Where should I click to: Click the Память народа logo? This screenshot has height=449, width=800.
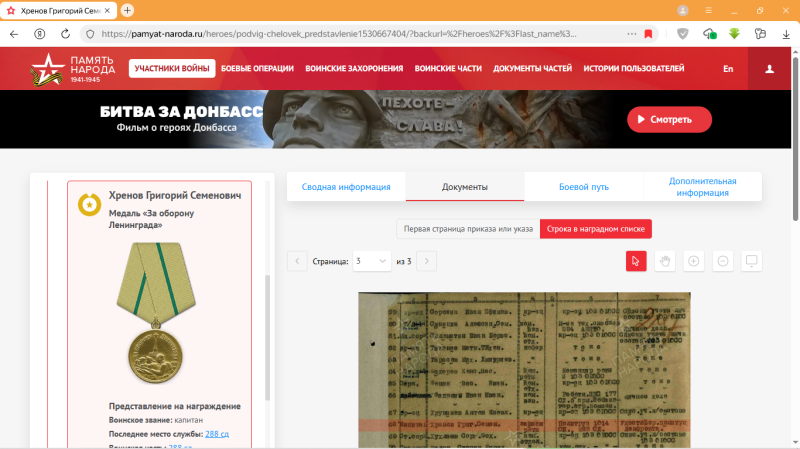click(72, 69)
